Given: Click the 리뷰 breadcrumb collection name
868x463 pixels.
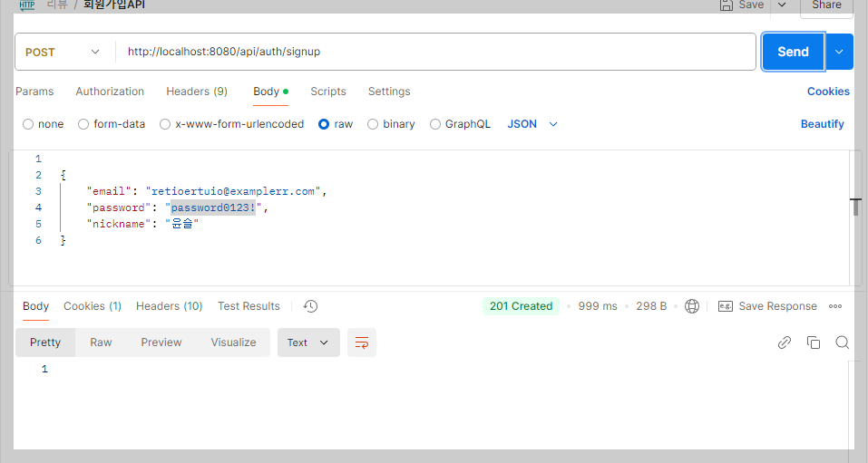Looking at the screenshot, I should (x=57, y=5).
